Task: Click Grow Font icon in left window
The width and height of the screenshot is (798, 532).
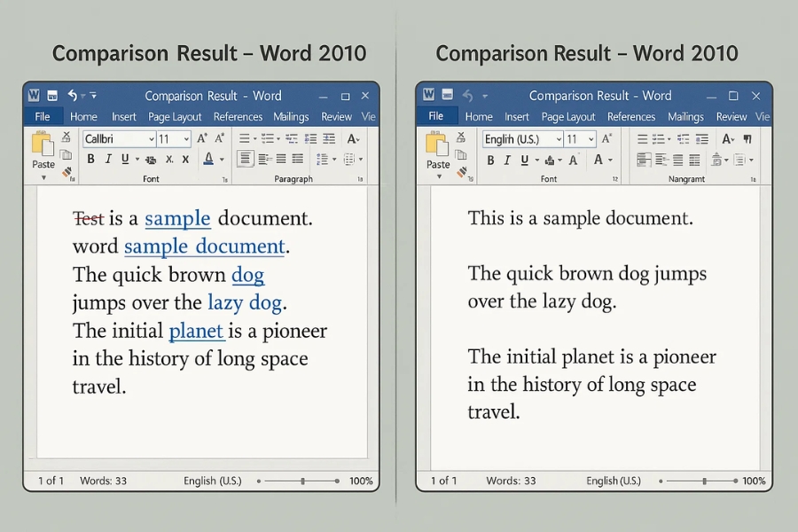Action: [x=201, y=138]
